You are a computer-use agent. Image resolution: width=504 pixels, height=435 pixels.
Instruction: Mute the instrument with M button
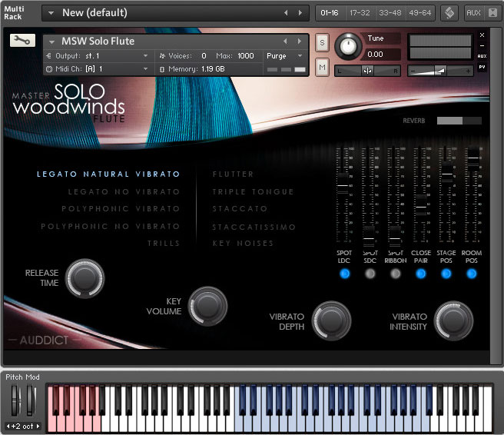click(322, 67)
